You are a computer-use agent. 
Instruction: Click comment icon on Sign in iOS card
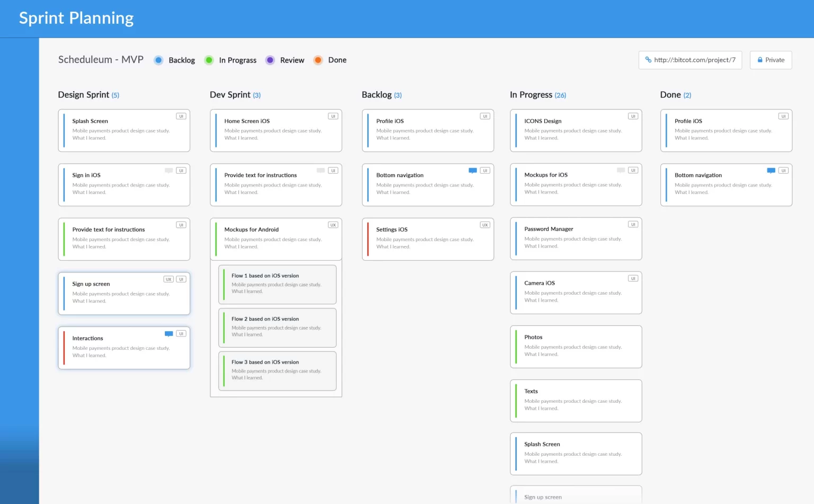pyautogui.click(x=169, y=171)
